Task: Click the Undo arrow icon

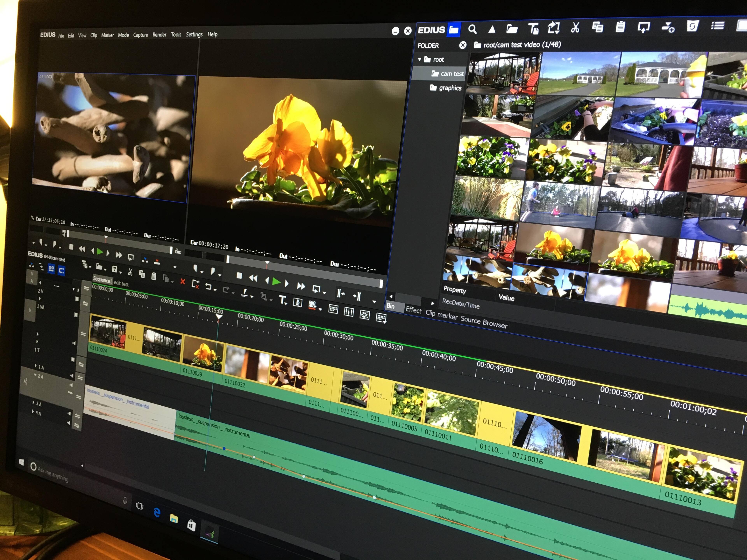Action: pos(208,287)
